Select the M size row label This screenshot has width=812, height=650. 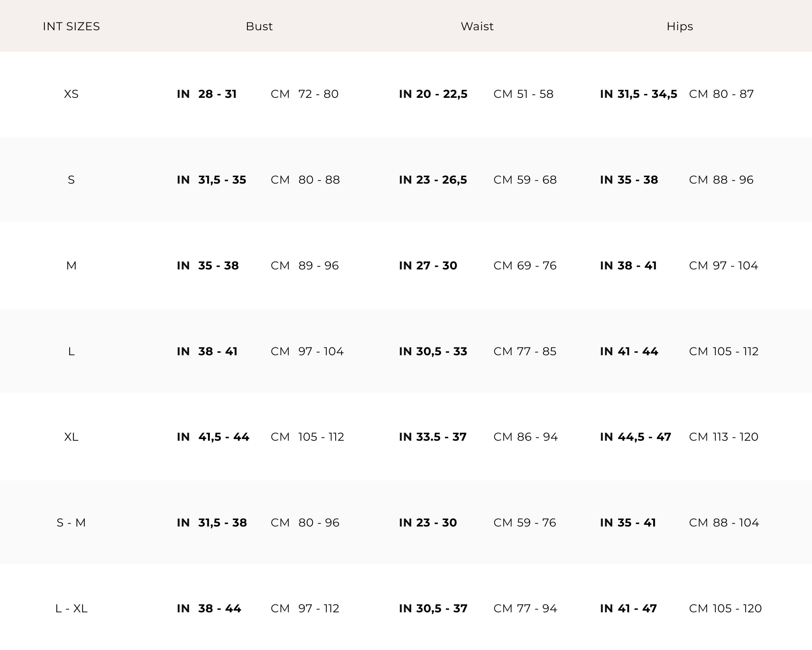[71, 266]
